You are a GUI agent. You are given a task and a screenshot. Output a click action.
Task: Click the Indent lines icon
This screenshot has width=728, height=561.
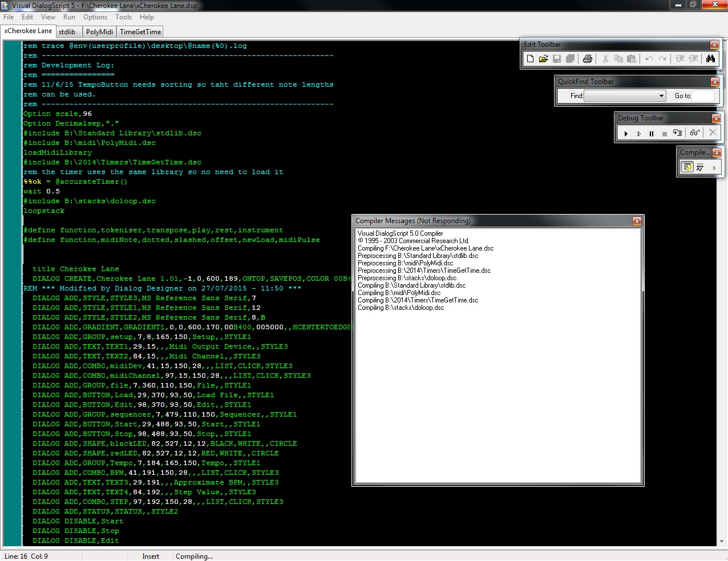pyautogui.click(x=680, y=59)
